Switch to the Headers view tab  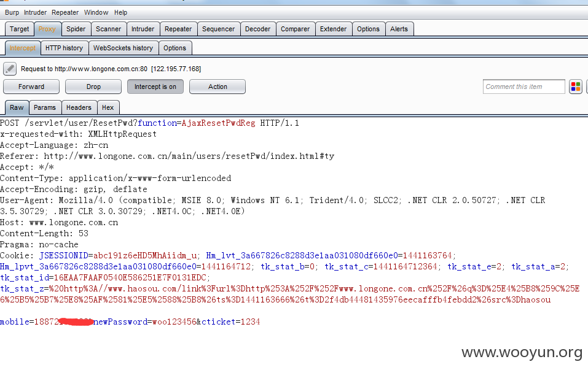79,107
